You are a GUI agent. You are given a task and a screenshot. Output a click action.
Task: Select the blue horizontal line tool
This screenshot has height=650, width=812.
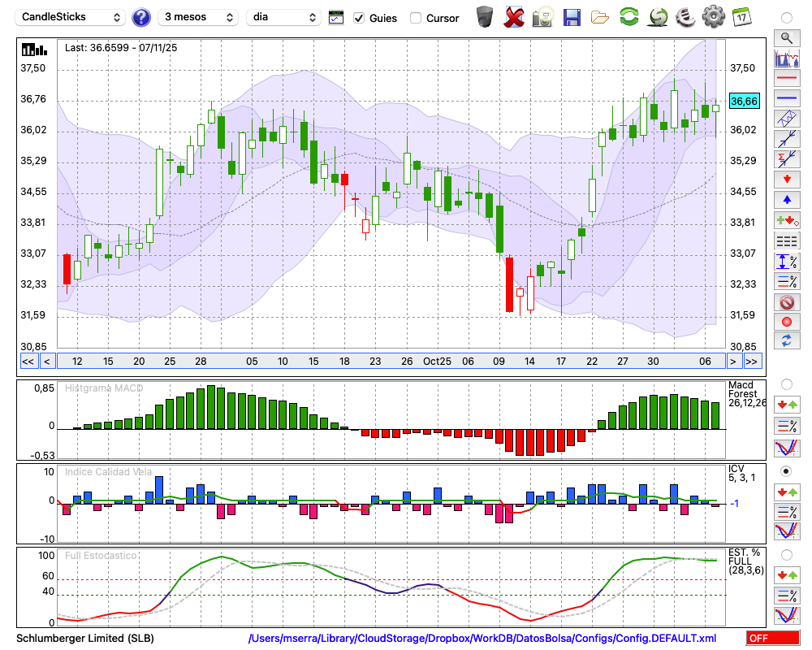[x=787, y=98]
